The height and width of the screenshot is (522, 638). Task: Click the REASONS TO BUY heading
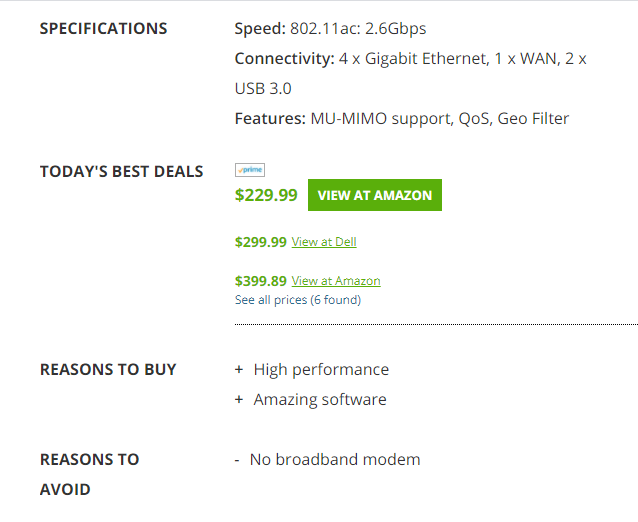108,369
